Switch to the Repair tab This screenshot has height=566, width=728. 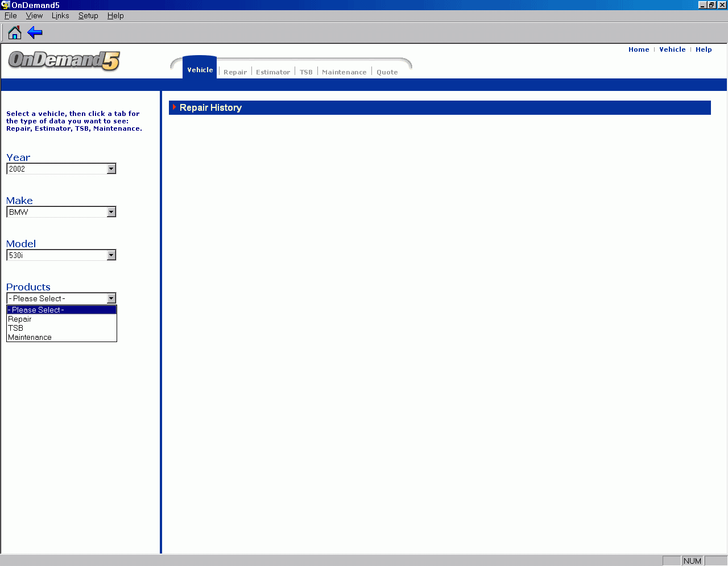coord(235,72)
